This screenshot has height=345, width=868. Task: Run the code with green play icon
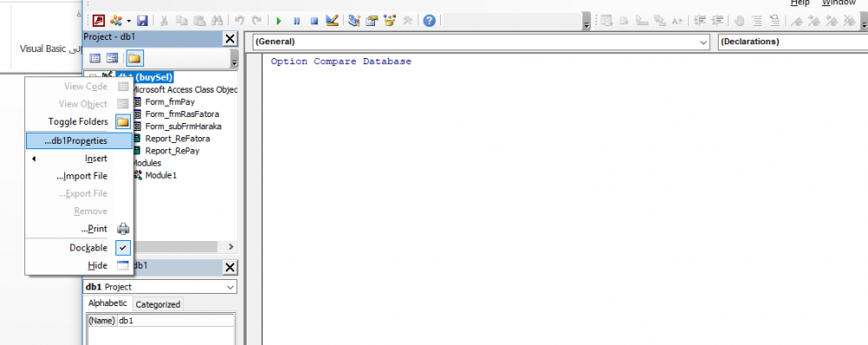(279, 21)
